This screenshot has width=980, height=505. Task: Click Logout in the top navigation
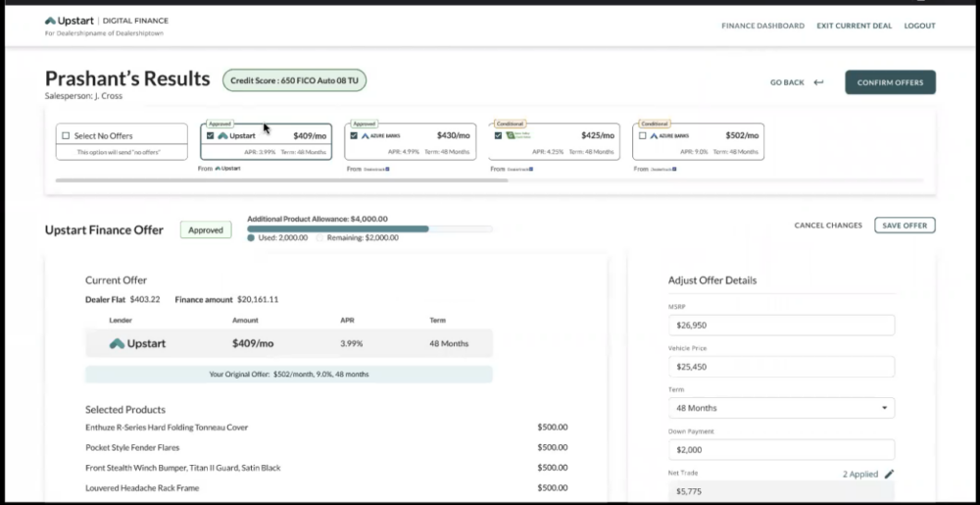click(919, 25)
